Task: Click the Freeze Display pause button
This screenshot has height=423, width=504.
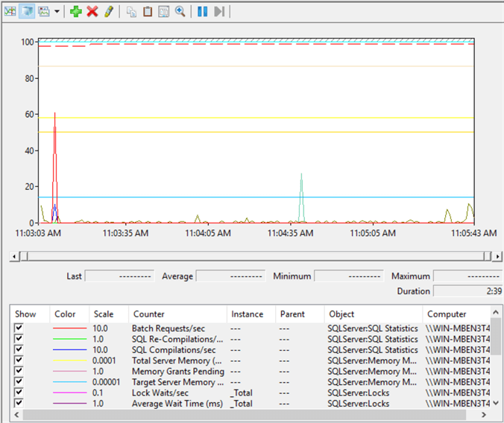Action: pyautogui.click(x=202, y=12)
